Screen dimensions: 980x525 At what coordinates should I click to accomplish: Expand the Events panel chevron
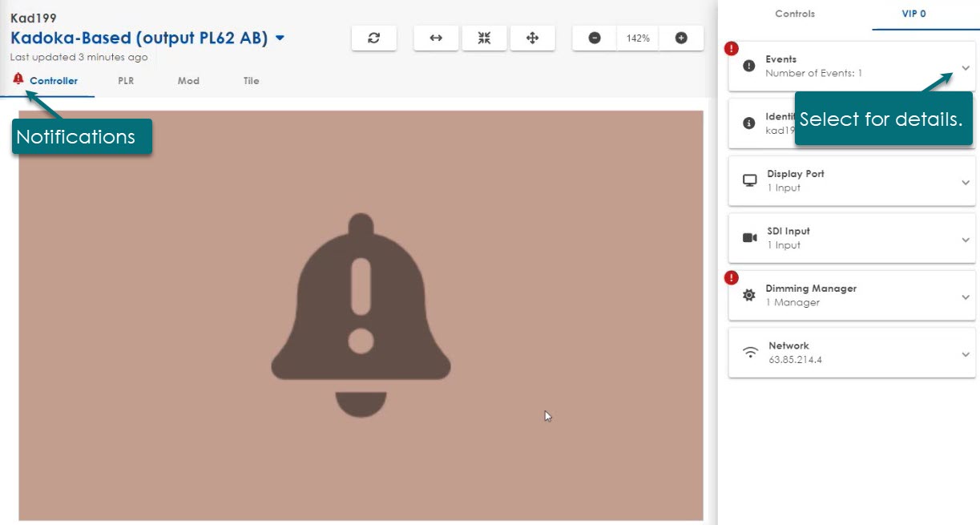tap(966, 68)
